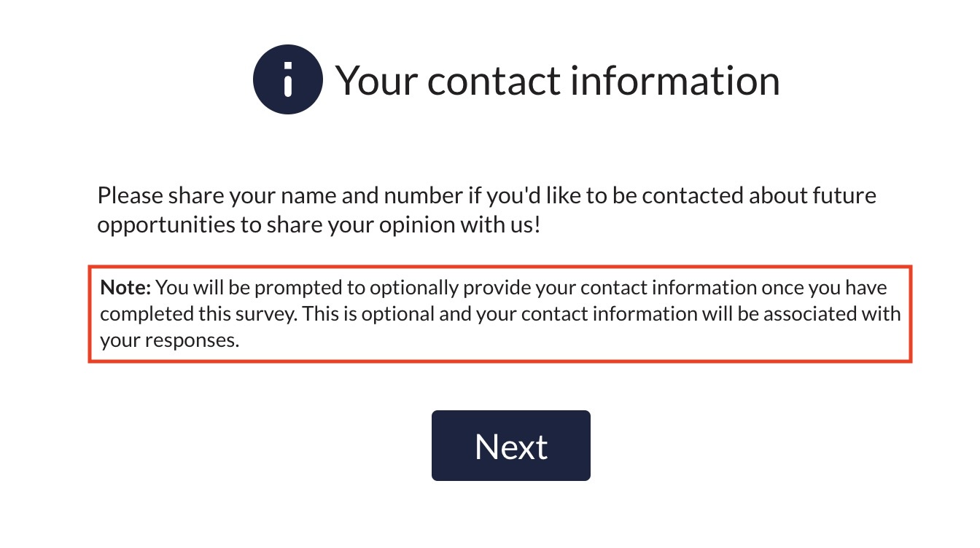Click the round information icon
Screen dimensions: 980x548
(288, 79)
